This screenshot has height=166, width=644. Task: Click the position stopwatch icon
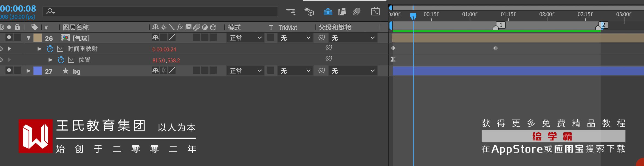click(x=61, y=60)
